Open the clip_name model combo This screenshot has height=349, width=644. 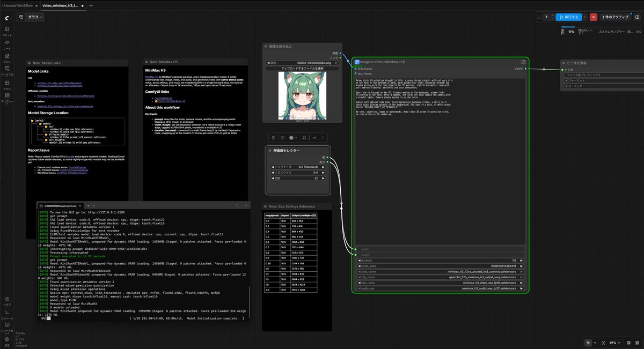coord(441,277)
